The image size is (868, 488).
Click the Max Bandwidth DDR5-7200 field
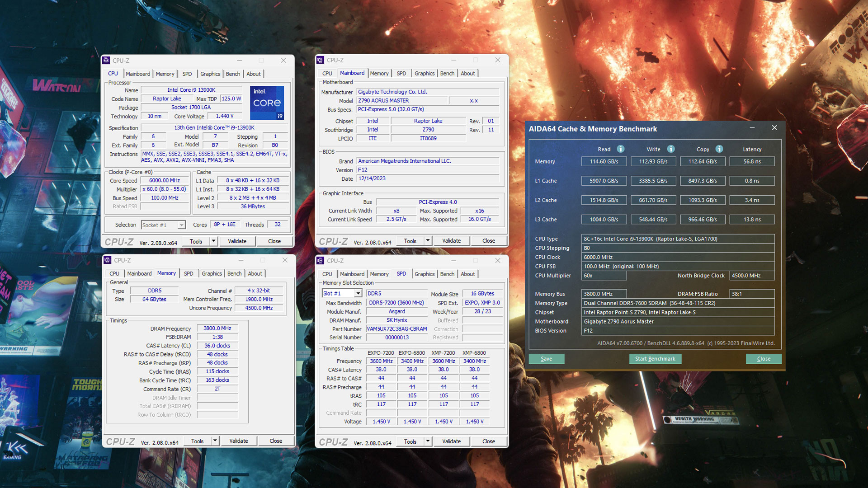[396, 303]
